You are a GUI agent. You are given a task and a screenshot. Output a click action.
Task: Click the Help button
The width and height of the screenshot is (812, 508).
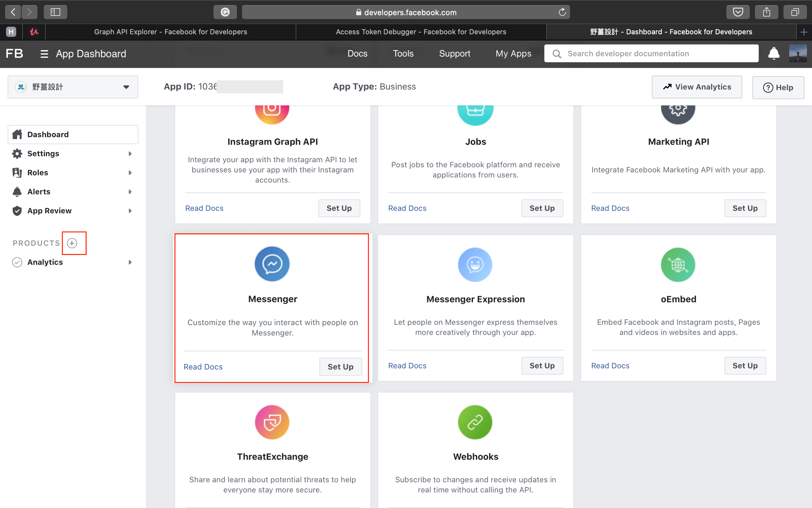(x=778, y=87)
